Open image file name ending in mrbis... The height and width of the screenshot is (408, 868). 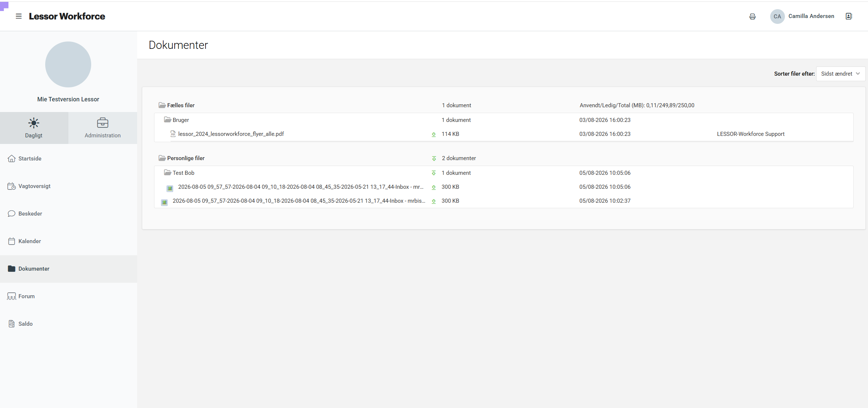[x=299, y=201]
